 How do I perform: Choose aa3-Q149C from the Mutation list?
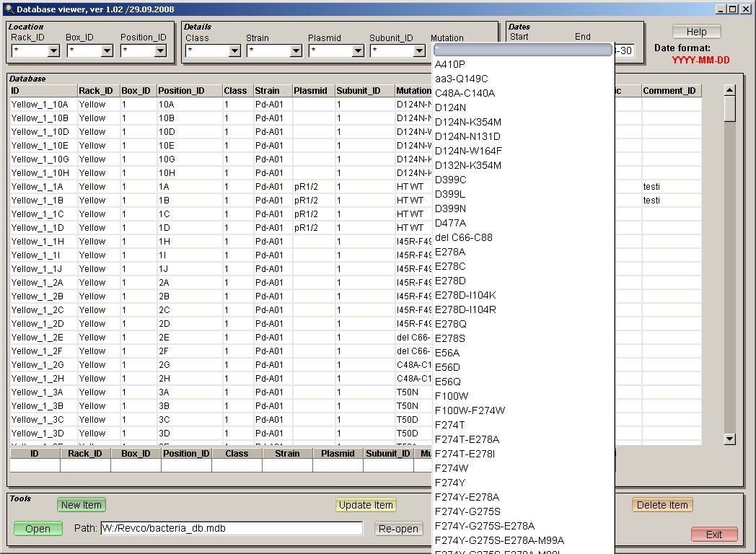[523, 79]
